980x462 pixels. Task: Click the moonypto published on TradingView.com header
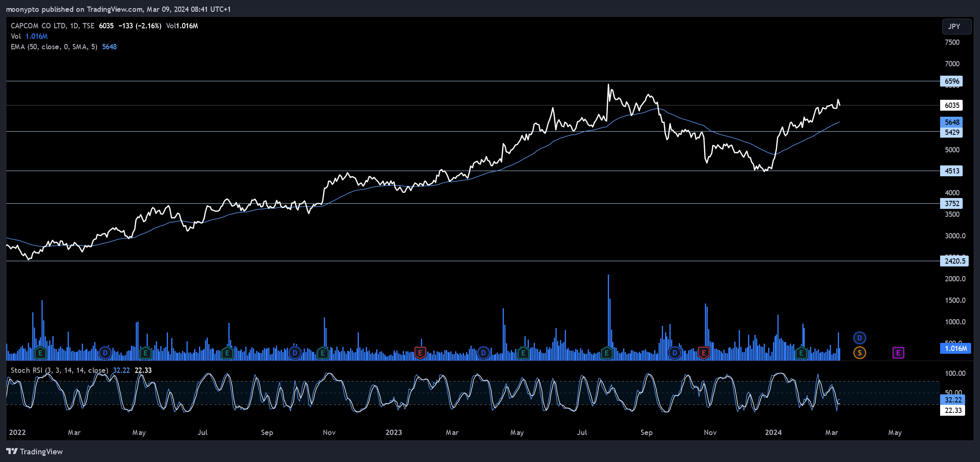click(118, 9)
